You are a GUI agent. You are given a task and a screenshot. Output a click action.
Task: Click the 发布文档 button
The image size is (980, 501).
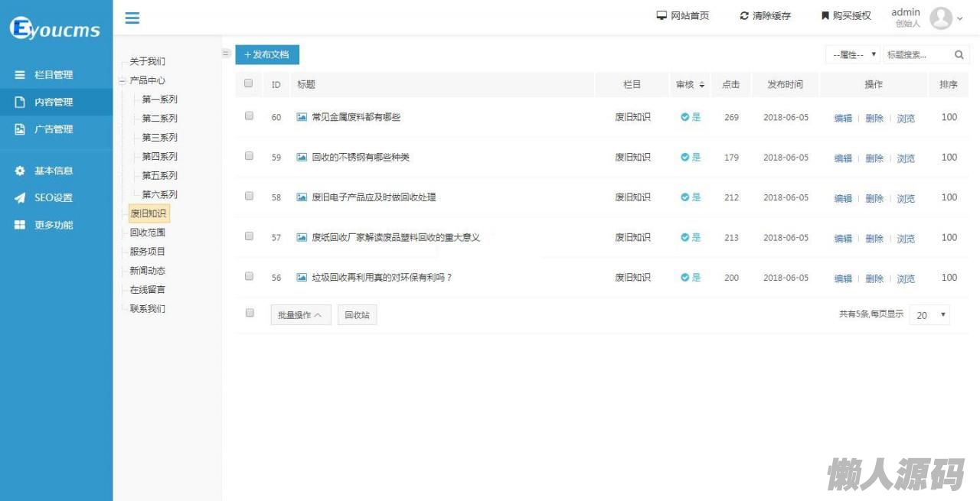(267, 55)
